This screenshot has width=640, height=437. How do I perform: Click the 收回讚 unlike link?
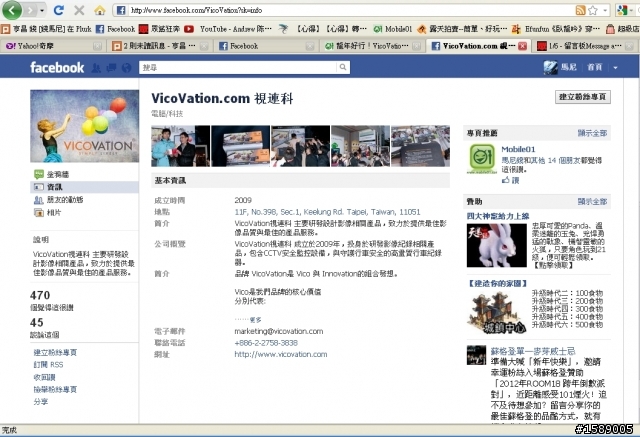coord(44,377)
